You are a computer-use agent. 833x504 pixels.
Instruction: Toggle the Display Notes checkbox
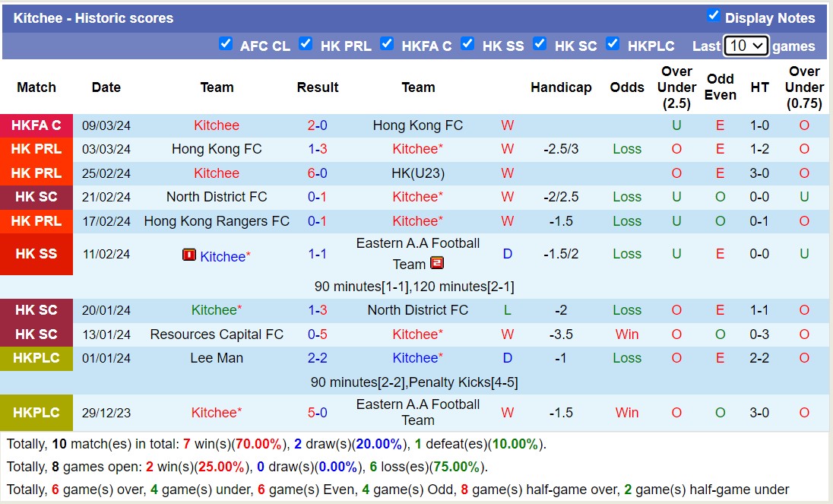tap(713, 16)
